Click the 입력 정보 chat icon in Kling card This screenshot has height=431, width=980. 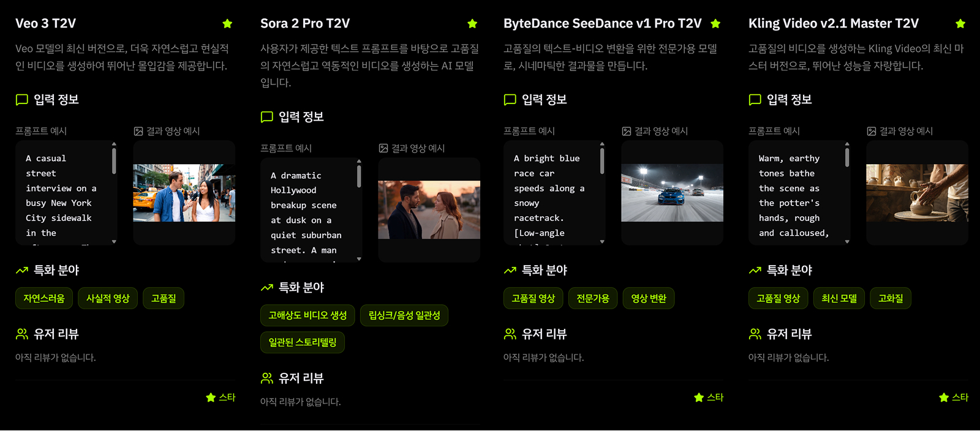755,100
